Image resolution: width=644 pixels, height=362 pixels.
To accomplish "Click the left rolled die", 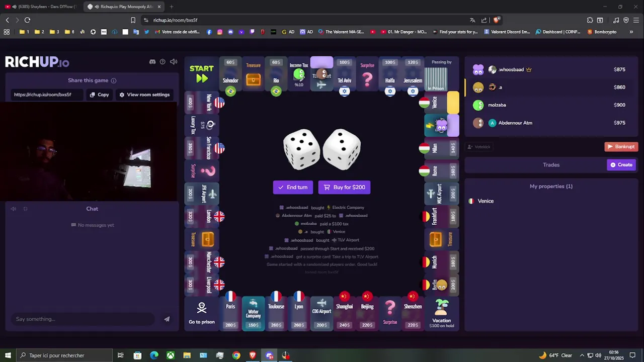I will click(x=301, y=149).
